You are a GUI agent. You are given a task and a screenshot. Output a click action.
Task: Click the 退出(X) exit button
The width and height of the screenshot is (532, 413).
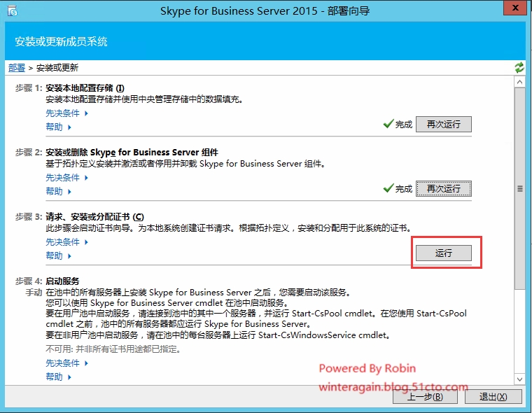tap(493, 396)
